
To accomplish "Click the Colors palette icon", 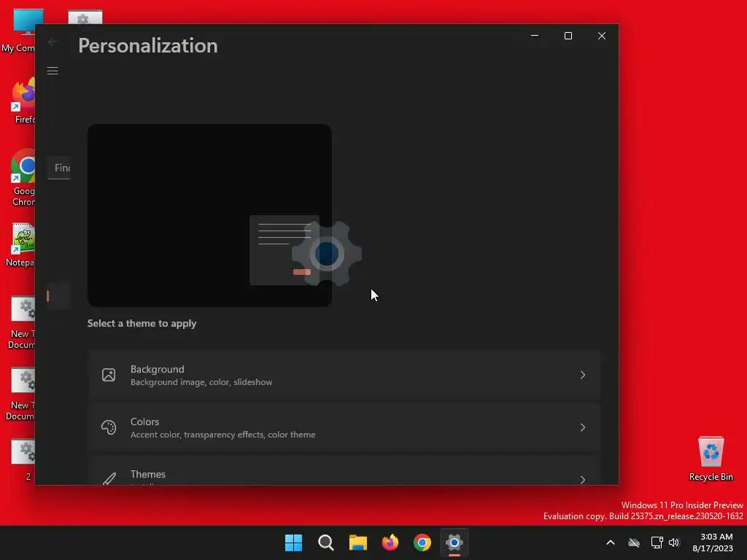I will tap(109, 427).
